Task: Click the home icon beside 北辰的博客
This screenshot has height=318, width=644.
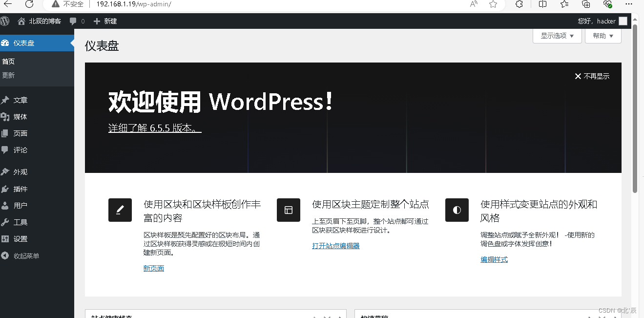Action: (21, 21)
